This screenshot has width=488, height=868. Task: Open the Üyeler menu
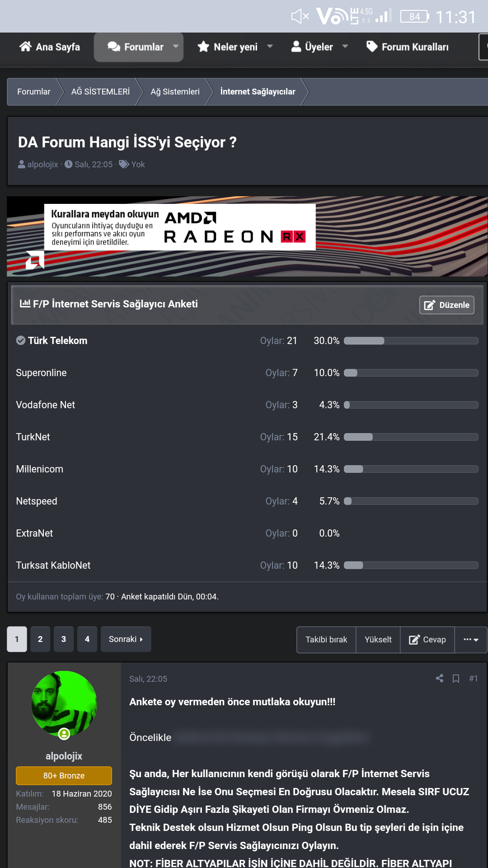coord(312,47)
